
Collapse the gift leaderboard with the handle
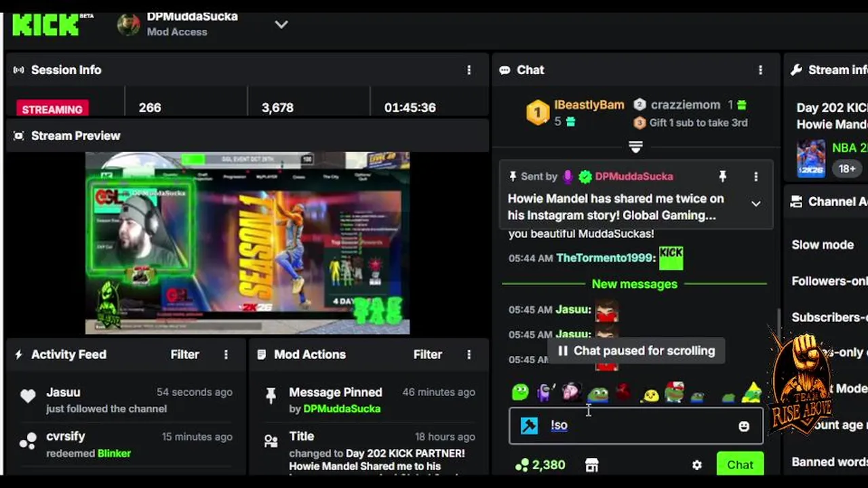point(635,146)
